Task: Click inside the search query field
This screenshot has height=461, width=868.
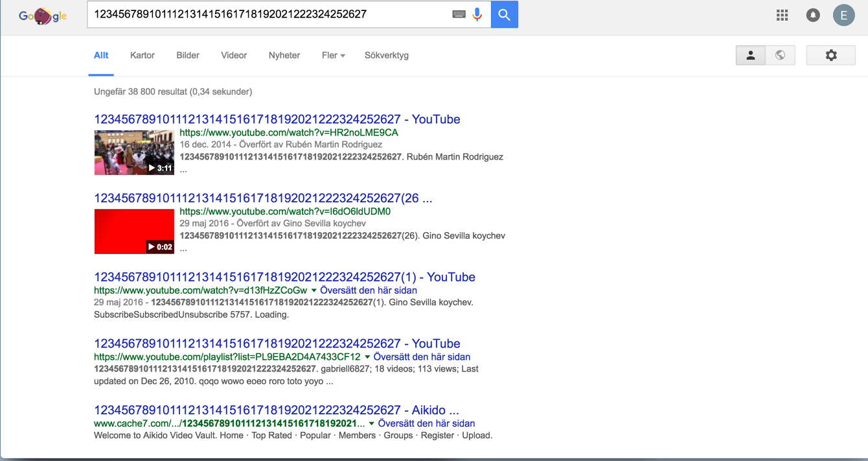Action: pyautogui.click(x=266, y=14)
